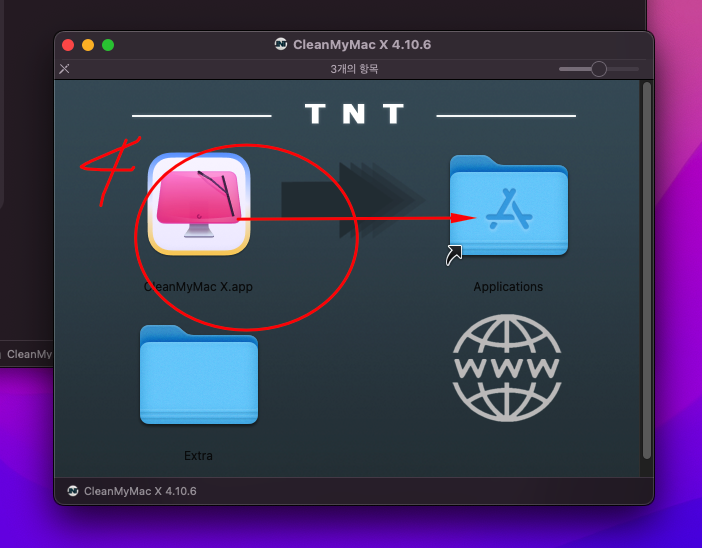Adjust the icon size slider
This screenshot has width=702, height=548.
click(x=599, y=69)
